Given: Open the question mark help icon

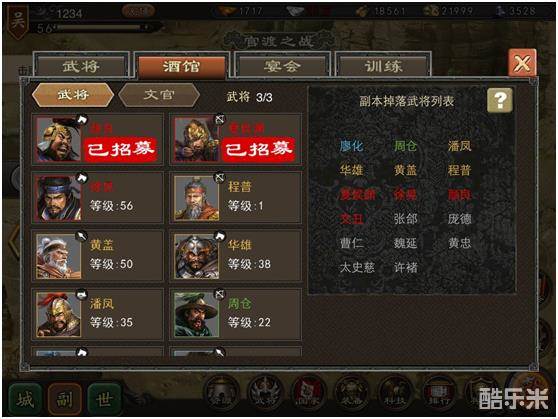Looking at the screenshot, I should click(x=500, y=100).
